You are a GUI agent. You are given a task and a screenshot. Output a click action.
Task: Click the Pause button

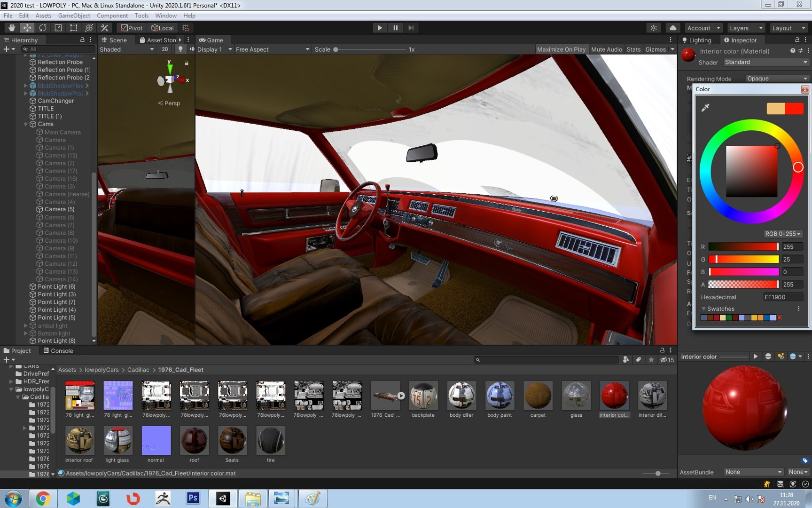[x=395, y=28]
